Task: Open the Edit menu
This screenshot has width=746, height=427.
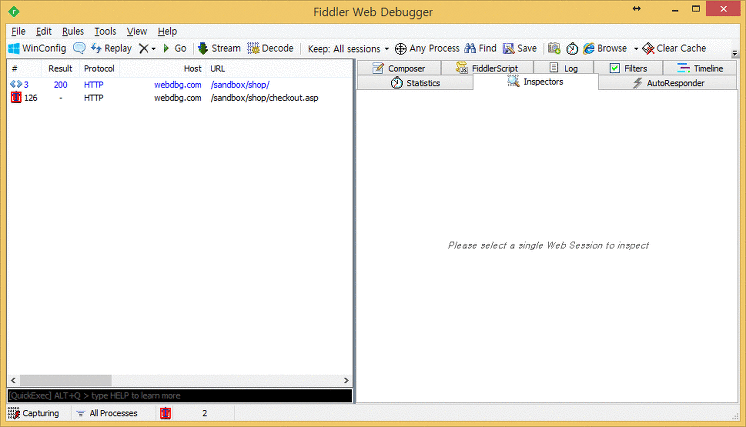Action: [44, 31]
